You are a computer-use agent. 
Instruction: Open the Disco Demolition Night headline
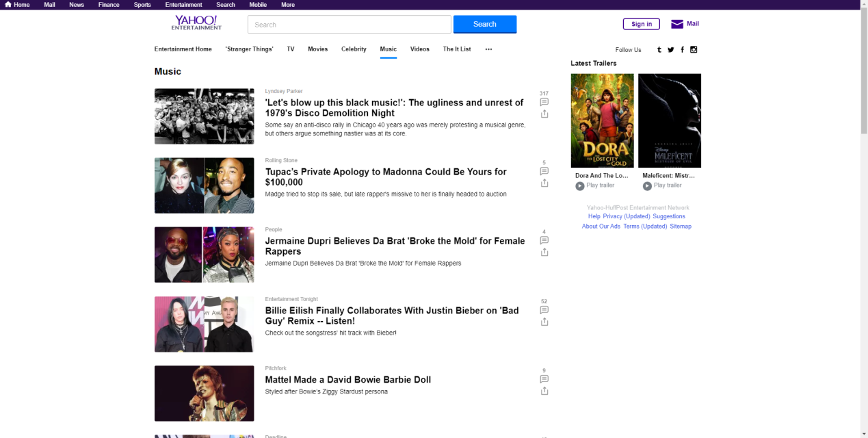click(395, 107)
